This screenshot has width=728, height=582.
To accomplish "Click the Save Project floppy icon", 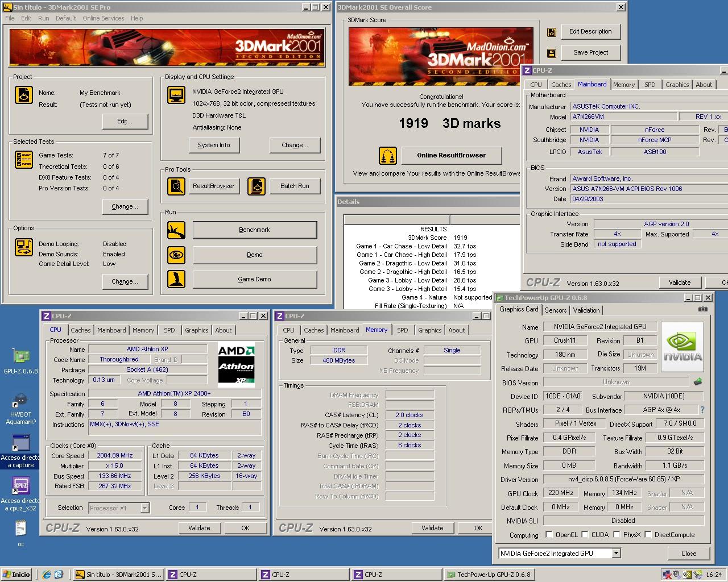I will click(x=551, y=53).
